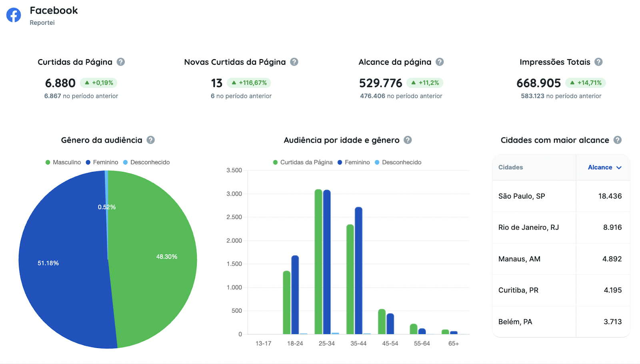Open help icon beside Gênero da audiência
The image size is (640, 364).
click(150, 140)
